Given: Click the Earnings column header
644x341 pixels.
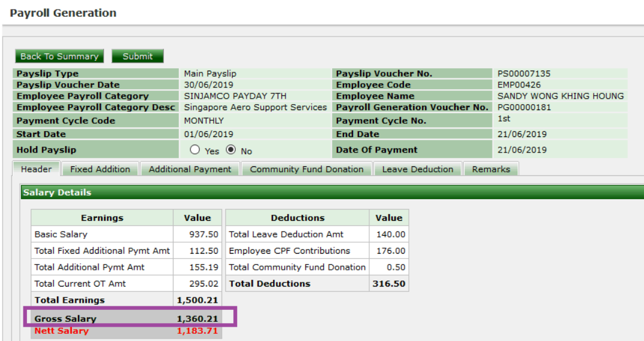Looking at the screenshot, I should [x=102, y=218].
